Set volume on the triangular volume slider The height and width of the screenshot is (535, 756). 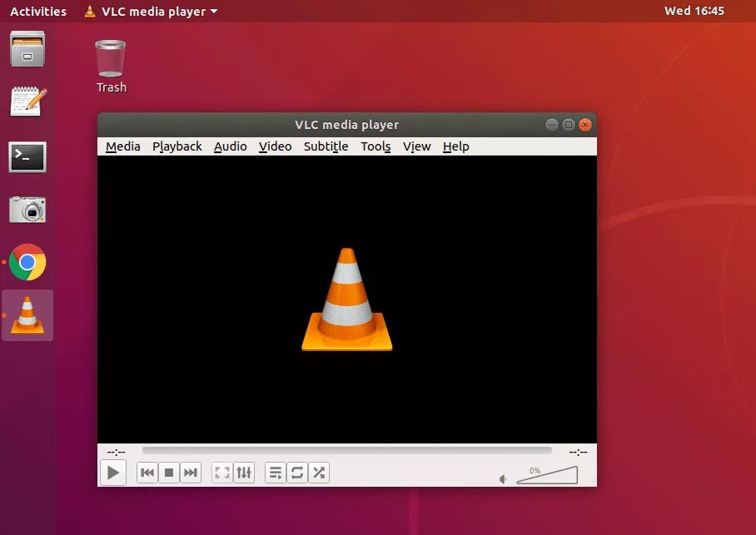(x=547, y=475)
